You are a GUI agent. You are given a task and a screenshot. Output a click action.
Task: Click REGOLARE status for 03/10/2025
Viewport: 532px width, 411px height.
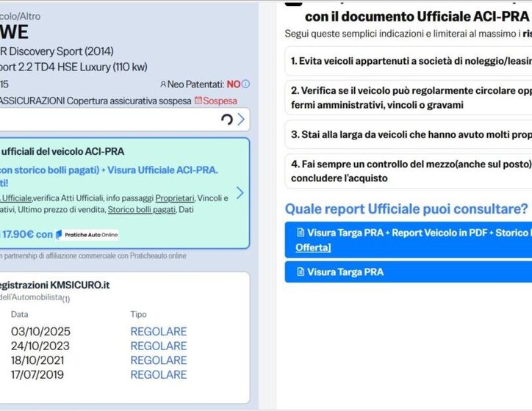(x=158, y=332)
